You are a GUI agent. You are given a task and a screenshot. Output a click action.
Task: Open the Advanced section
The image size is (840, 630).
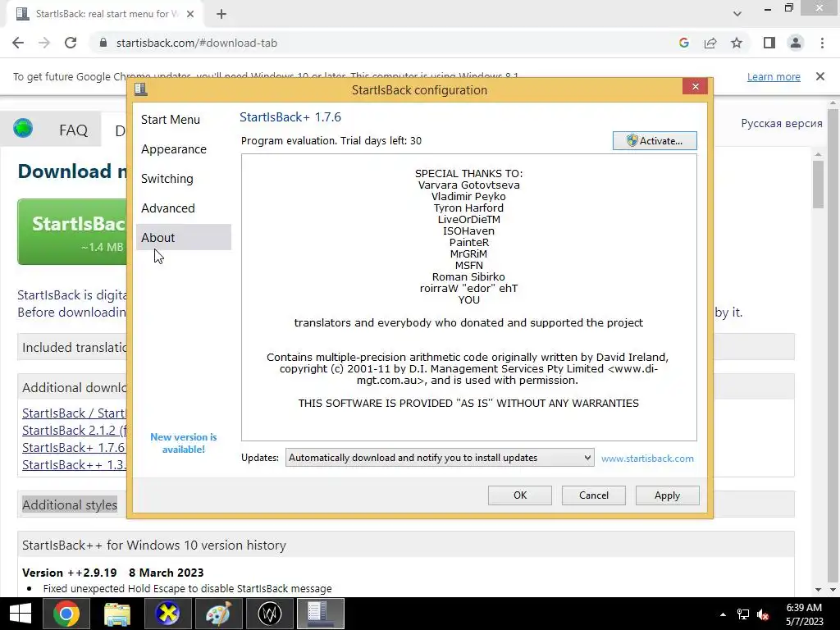coord(167,208)
